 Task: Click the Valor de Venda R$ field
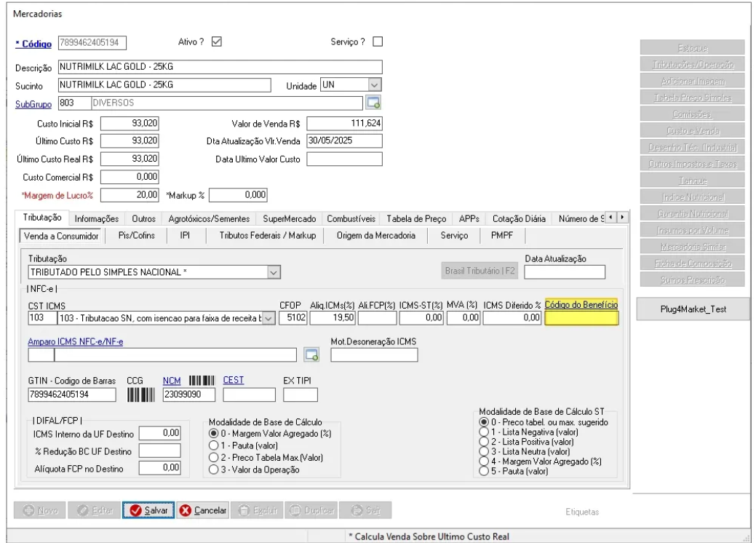pyautogui.click(x=345, y=124)
